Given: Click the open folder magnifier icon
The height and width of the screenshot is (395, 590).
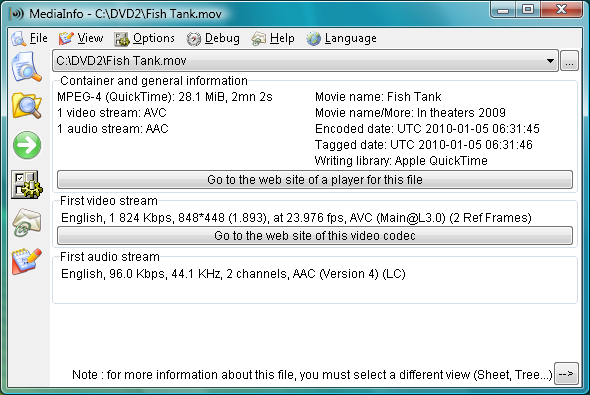Looking at the screenshot, I should coord(26,106).
